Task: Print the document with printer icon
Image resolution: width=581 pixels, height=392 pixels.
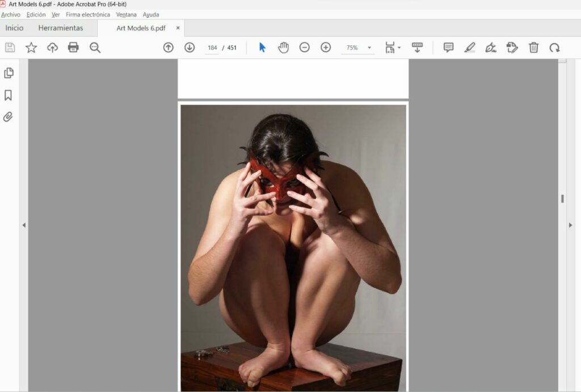Action: coord(73,48)
